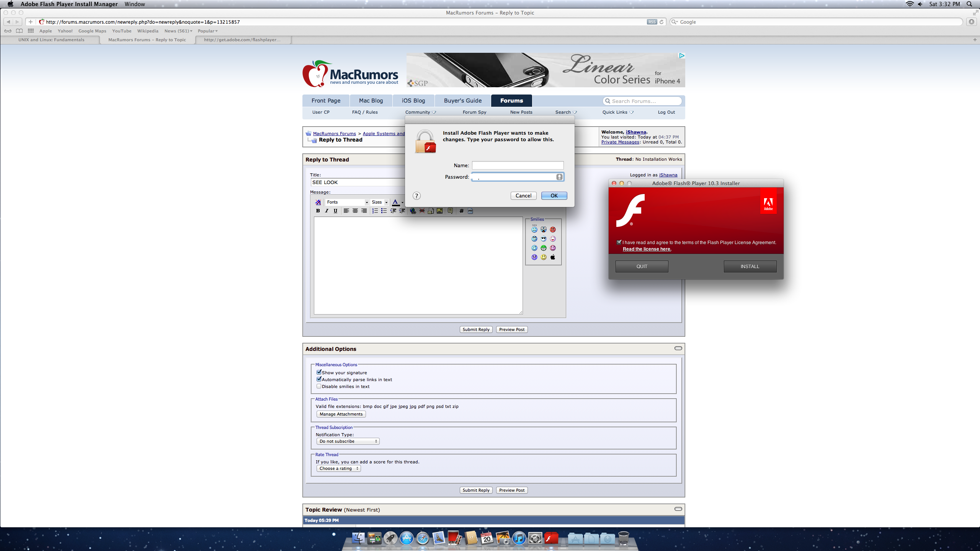Click QUIT in the Flash Player installer
Image resolution: width=980 pixels, height=551 pixels.
642,267
